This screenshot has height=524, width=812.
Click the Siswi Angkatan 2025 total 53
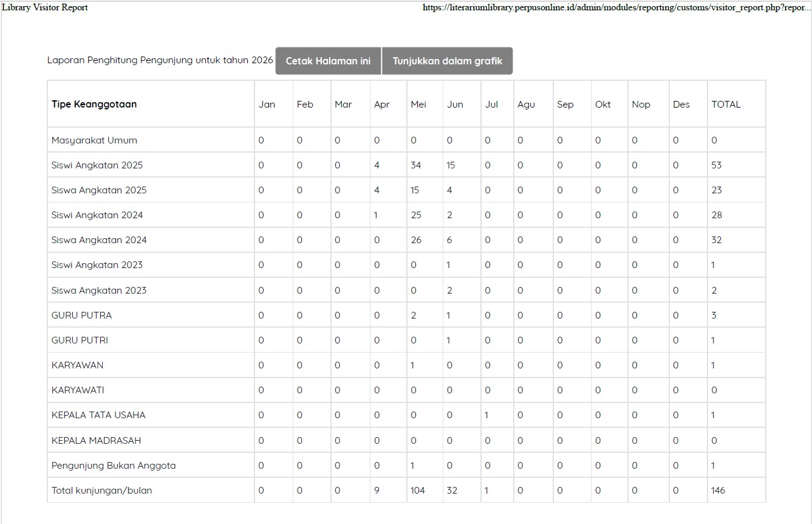tap(717, 165)
